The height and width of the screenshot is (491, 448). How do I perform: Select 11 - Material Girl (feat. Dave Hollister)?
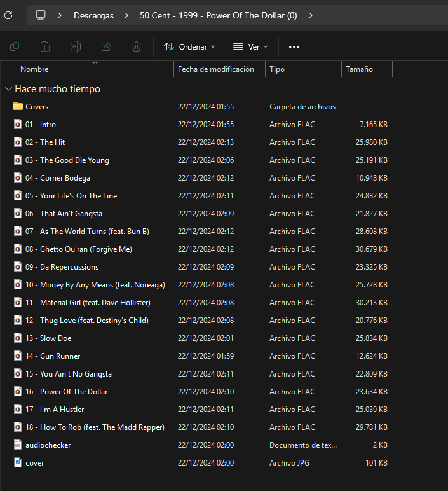pos(88,303)
